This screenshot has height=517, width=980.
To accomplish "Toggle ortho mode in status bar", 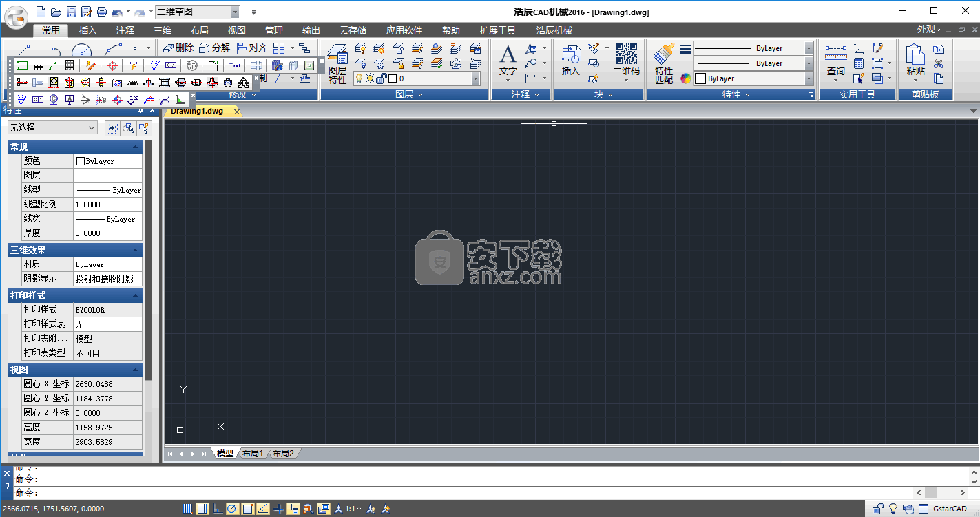I will point(218,509).
